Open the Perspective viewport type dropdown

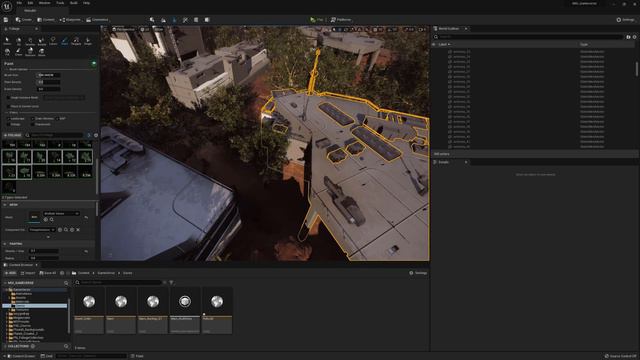[x=124, y=29]
